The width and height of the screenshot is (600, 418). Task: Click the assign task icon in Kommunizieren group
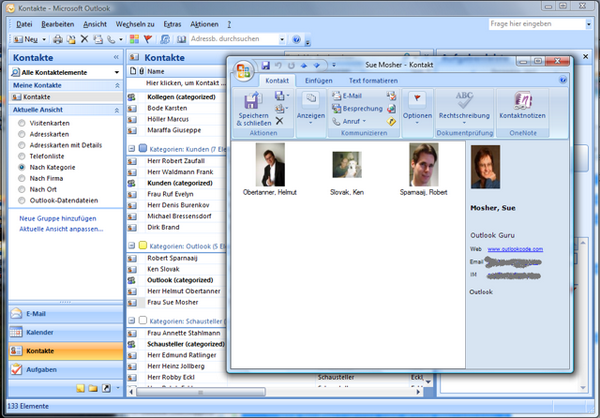coord(391,96)
